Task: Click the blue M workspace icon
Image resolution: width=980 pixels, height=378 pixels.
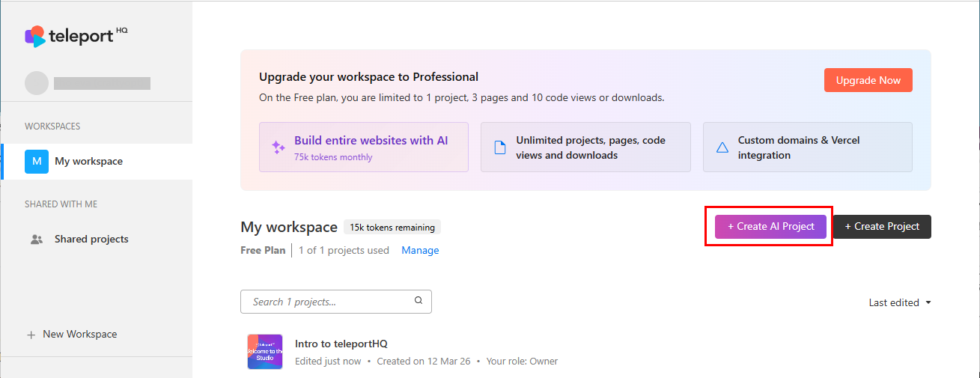Action: (37, 162)
